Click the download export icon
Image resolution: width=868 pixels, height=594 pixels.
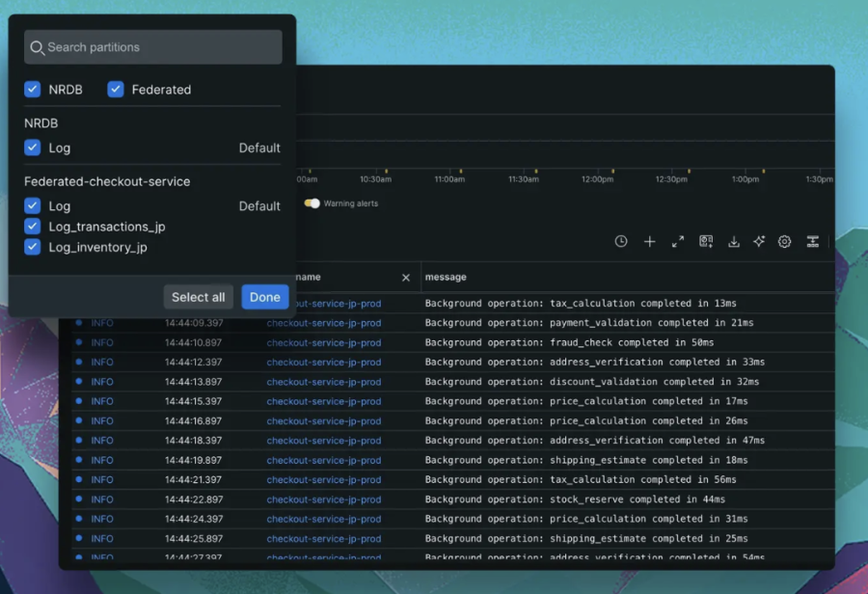(734, 241)
